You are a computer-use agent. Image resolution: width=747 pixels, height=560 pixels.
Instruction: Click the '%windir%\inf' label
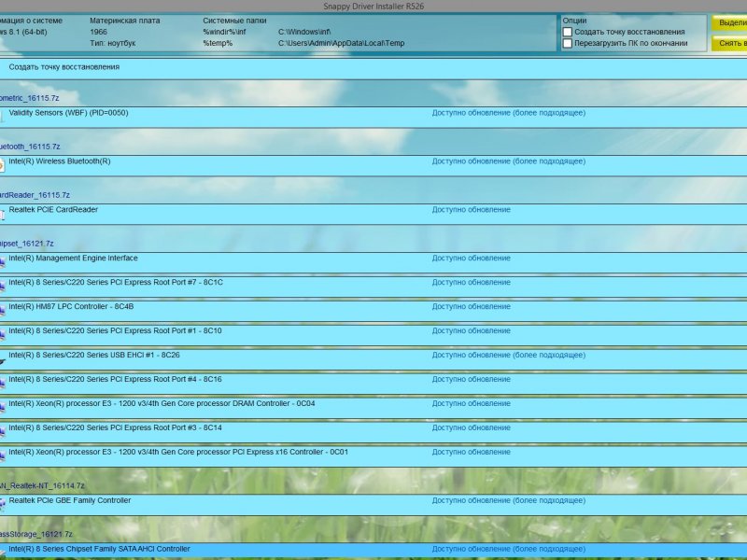coord(224,32)
